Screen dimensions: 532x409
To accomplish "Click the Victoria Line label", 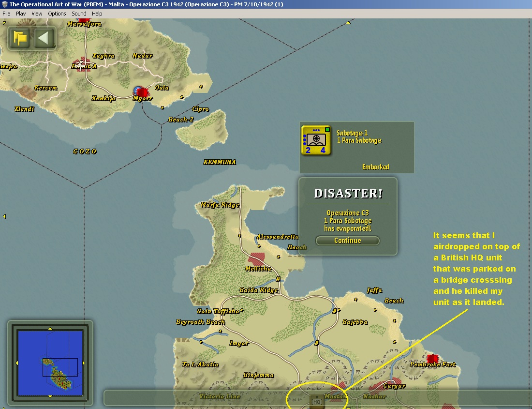I will tap(220, 396).
